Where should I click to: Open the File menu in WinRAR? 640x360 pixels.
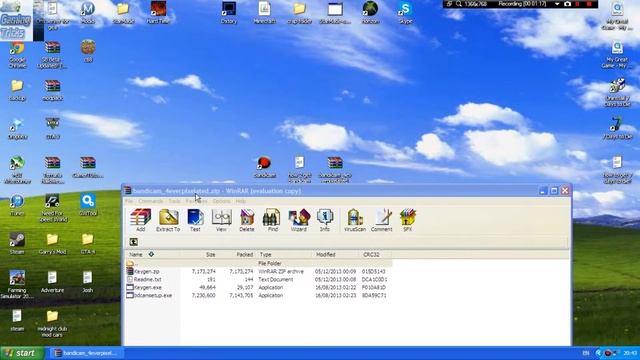point(129,201)
